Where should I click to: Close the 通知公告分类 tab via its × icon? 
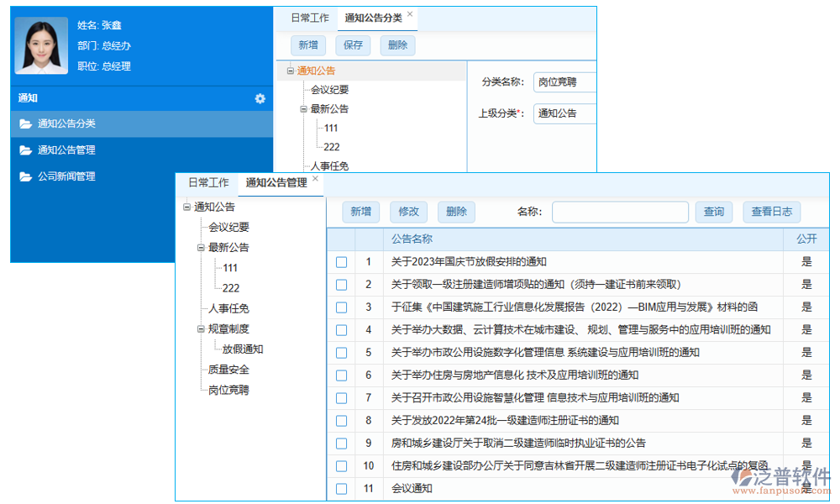click(x=409, y=13)
